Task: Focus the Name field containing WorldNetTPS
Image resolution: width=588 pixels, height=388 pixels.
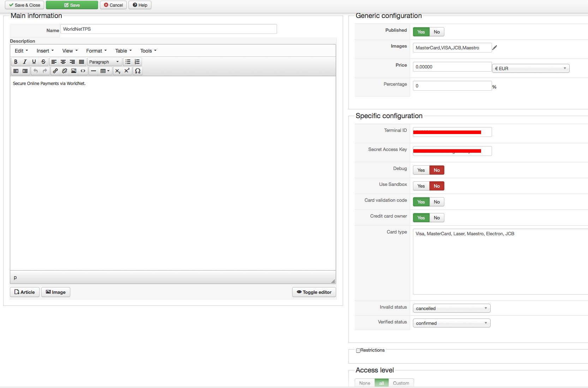Action: click(169, 29)
